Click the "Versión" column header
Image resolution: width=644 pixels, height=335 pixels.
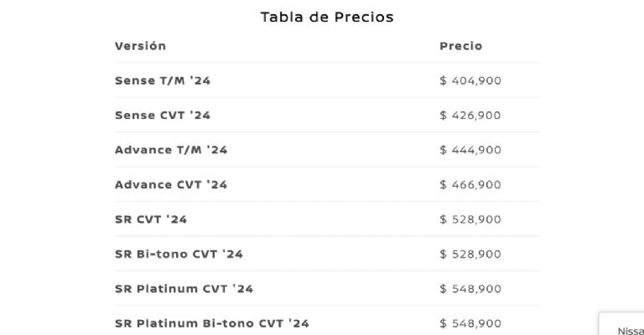[x=140, y=46]
